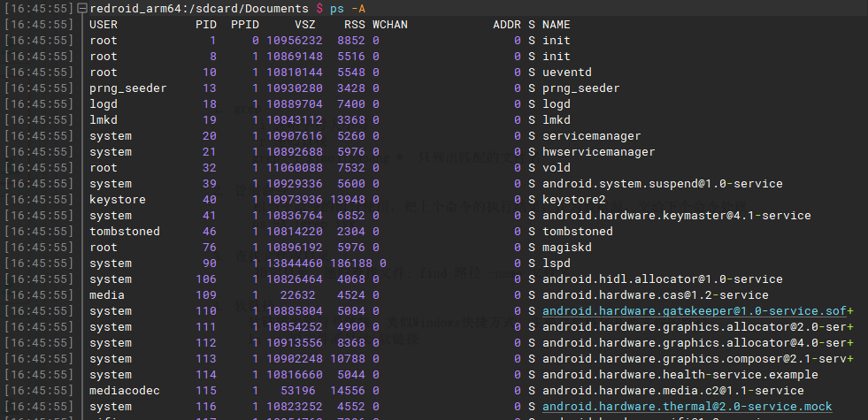Viewport: 868px width, 420px height.
Task: Click the 'lspd' process name
Action: [557, 263]
